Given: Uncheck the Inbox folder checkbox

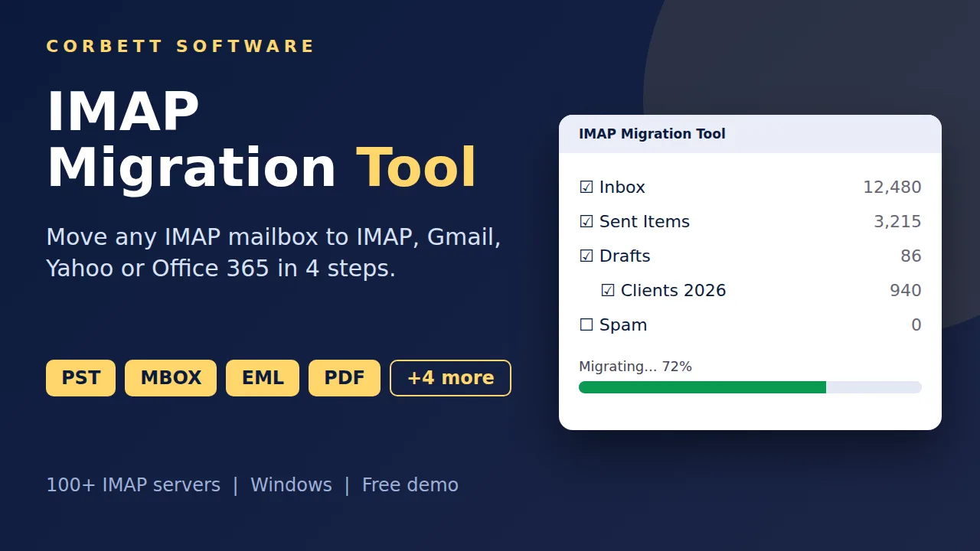Looking at the screenshot, I should 586,187.
